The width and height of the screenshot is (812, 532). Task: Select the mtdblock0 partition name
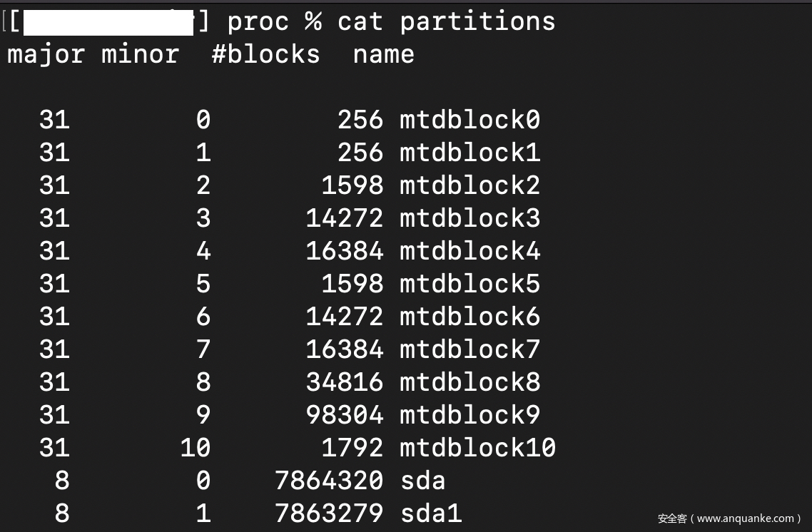coord(470,120)
